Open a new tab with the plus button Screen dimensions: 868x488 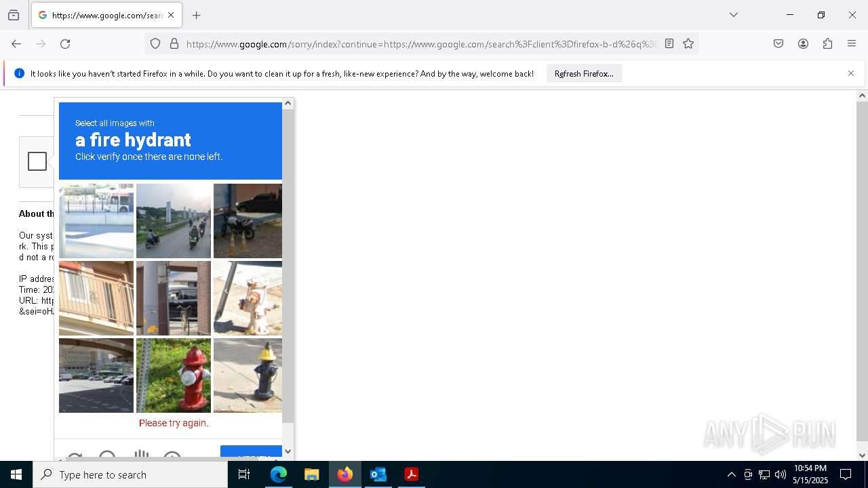(196, 15)
